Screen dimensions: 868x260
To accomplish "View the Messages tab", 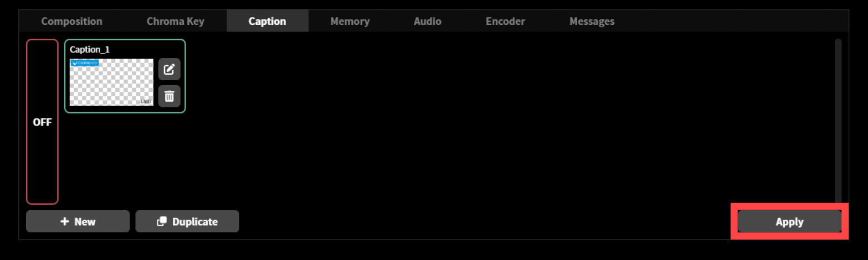I will [592, 22].
